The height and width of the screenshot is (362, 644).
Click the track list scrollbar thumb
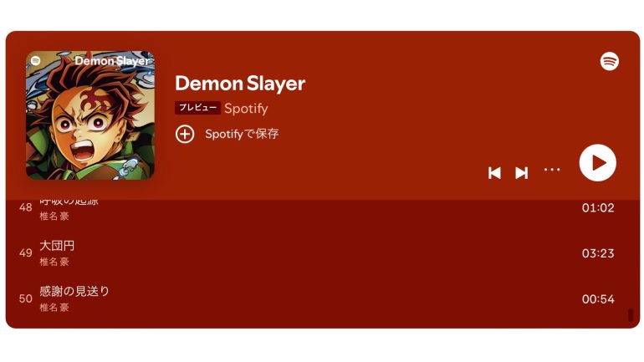click(631, 315)
